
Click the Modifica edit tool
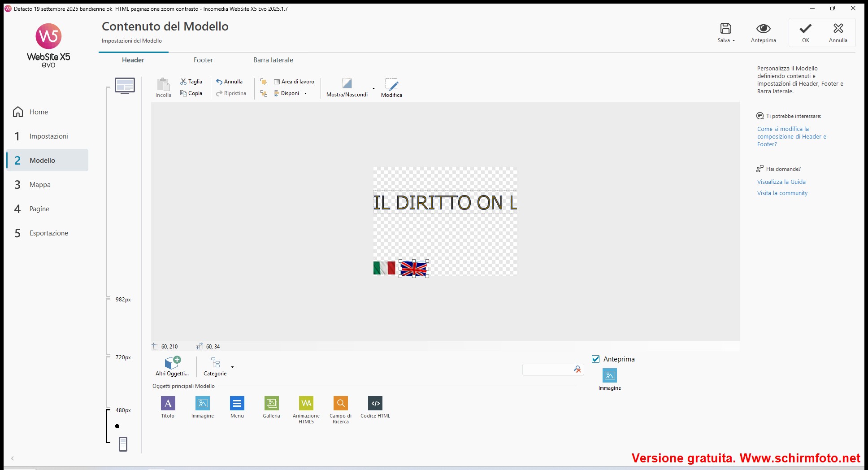click(391, 88)
